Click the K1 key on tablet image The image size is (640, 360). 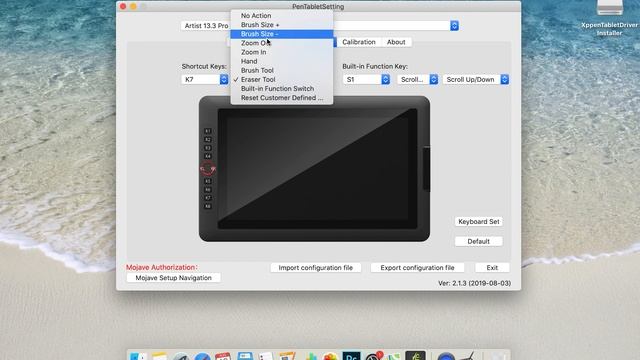(x=208, y=131)
